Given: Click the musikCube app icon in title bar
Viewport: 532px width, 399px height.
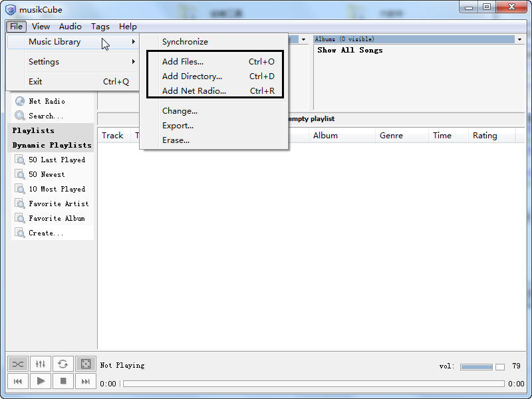Looking at the screenshot, I should click(11, 10).
